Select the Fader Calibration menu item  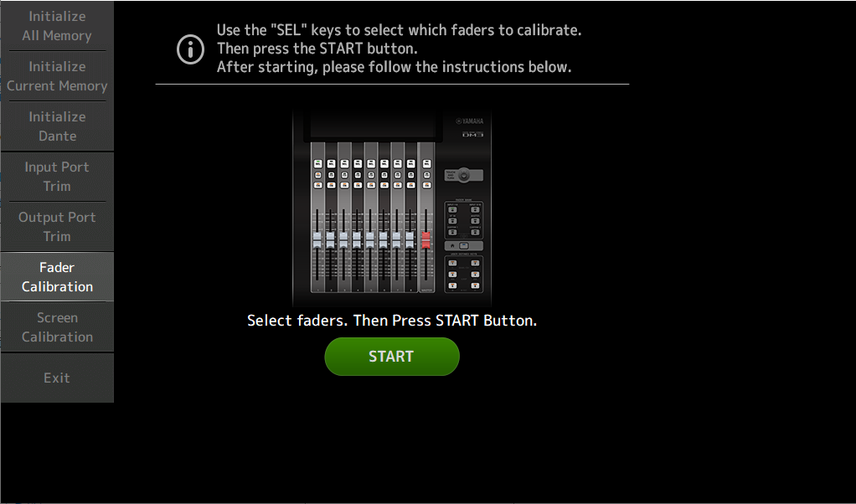coord(57,276)
